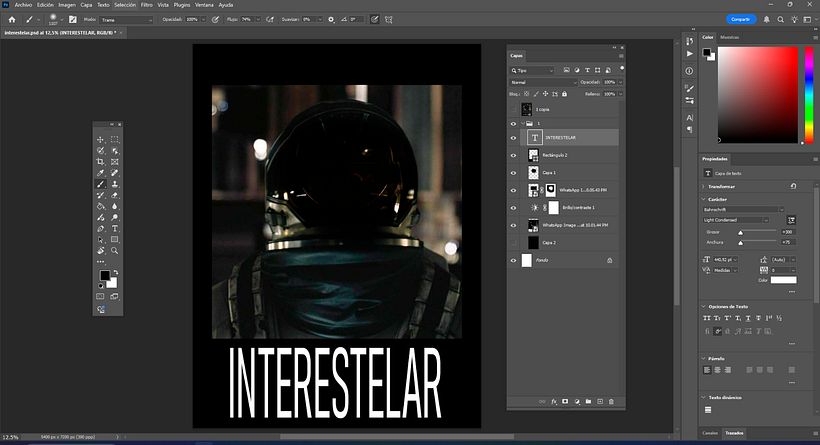Click the Home icon in options bar
820x445 pixels.
[12, 19]
